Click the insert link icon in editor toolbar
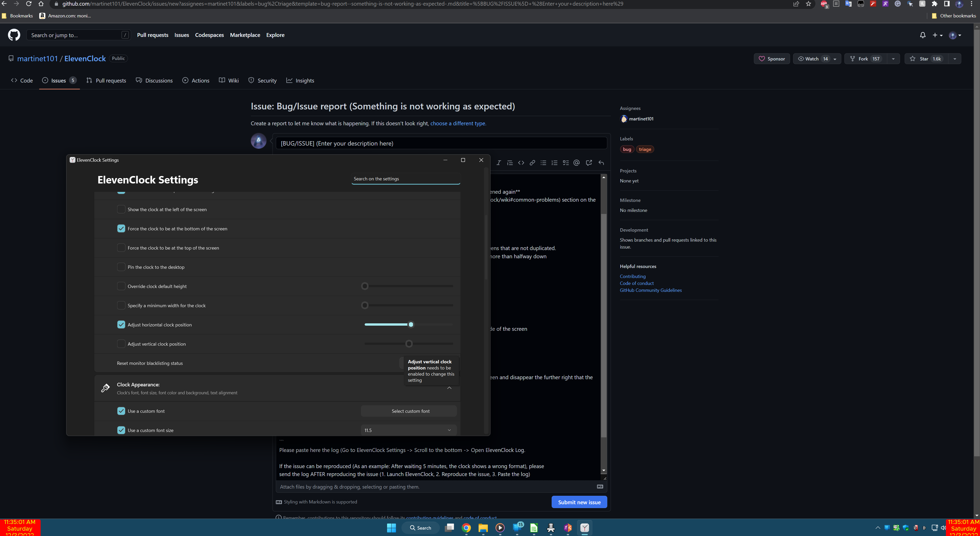This screenshot has width=980, height=536. click(532, 163)
